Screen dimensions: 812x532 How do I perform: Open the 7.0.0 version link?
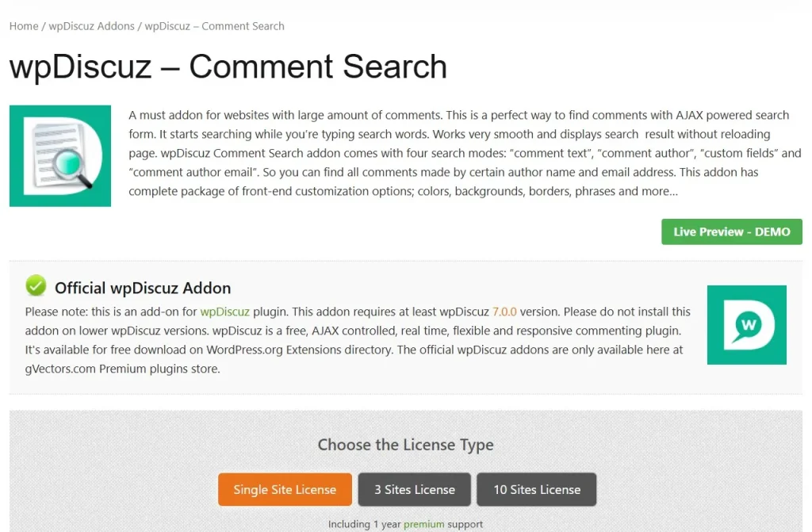505,312
